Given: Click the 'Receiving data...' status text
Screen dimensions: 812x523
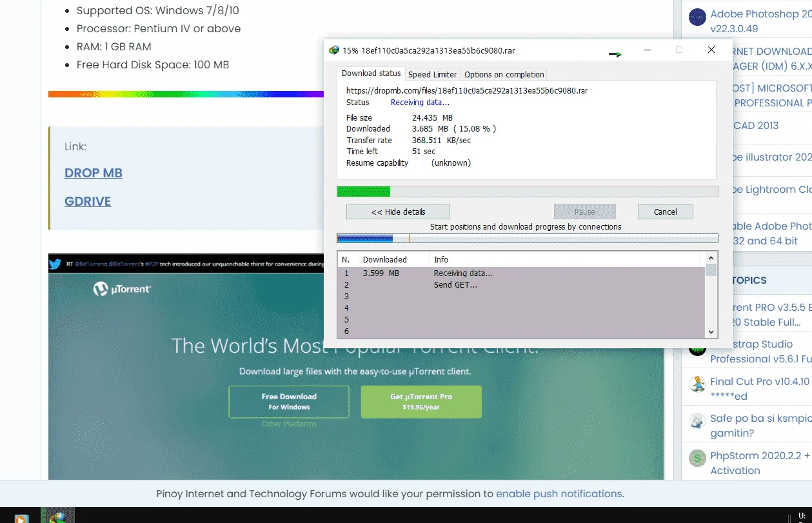Looking at the screenshot, I should (420, 103).
